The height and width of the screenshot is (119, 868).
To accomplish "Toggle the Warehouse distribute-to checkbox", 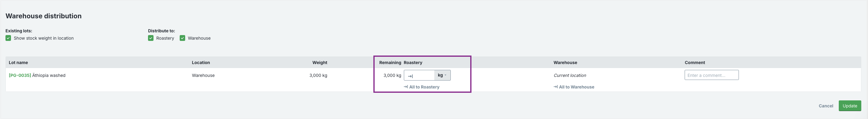I will tap(182, 38).
